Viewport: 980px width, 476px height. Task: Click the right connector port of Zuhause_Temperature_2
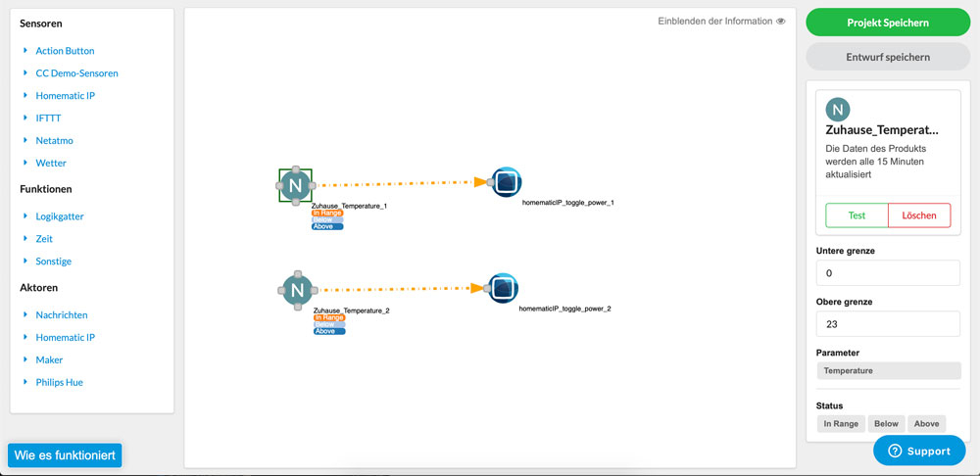[314, 290]
